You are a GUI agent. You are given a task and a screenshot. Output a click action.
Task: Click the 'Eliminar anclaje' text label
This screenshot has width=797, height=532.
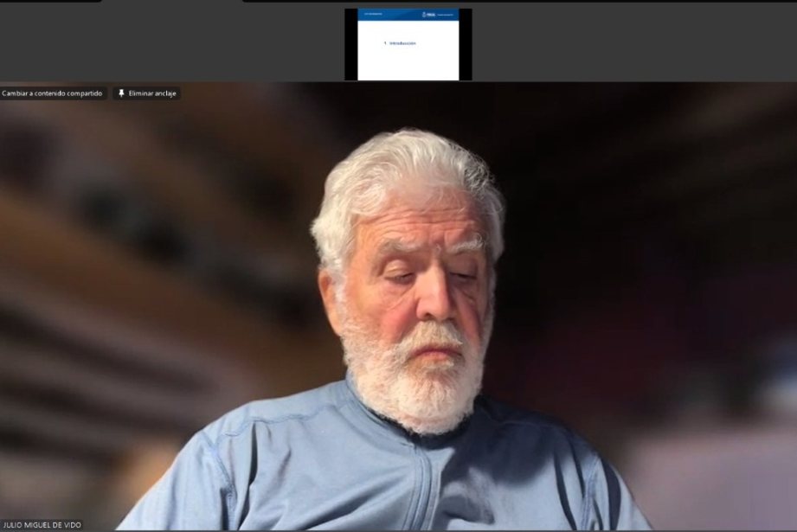[x=154, y=93]
